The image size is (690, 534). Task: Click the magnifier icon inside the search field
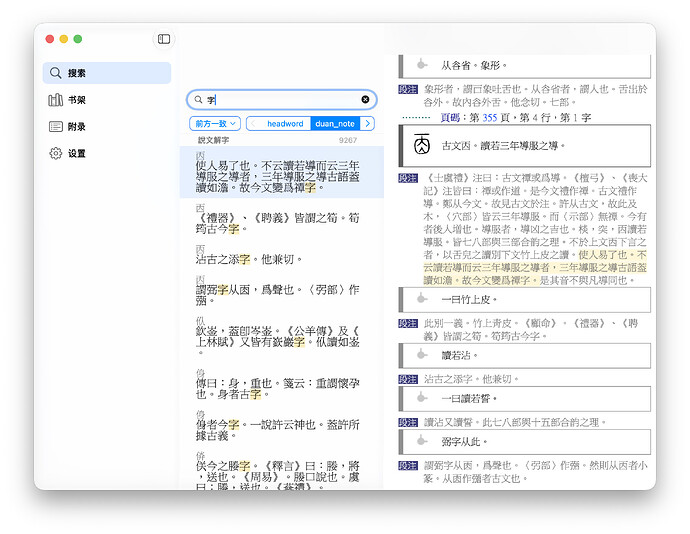[x=198, y=99]
